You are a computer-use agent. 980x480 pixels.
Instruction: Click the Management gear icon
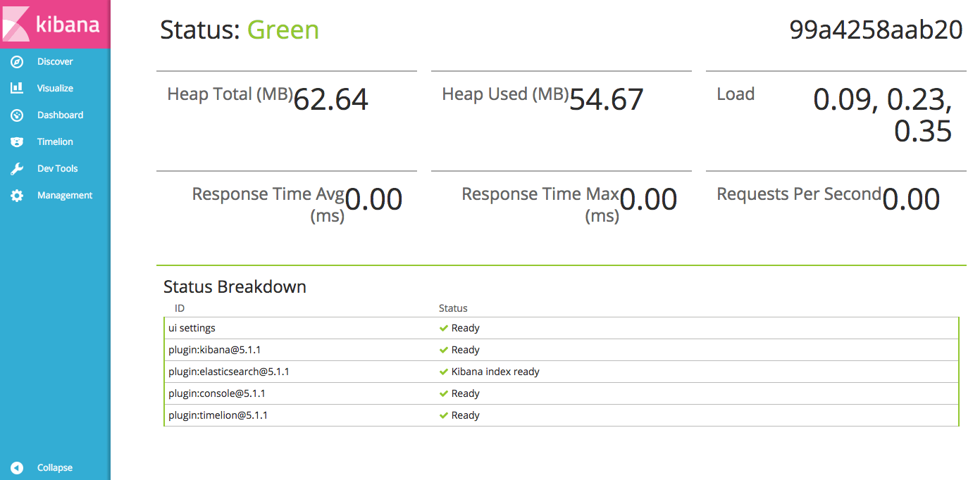(x=17, y=196)
